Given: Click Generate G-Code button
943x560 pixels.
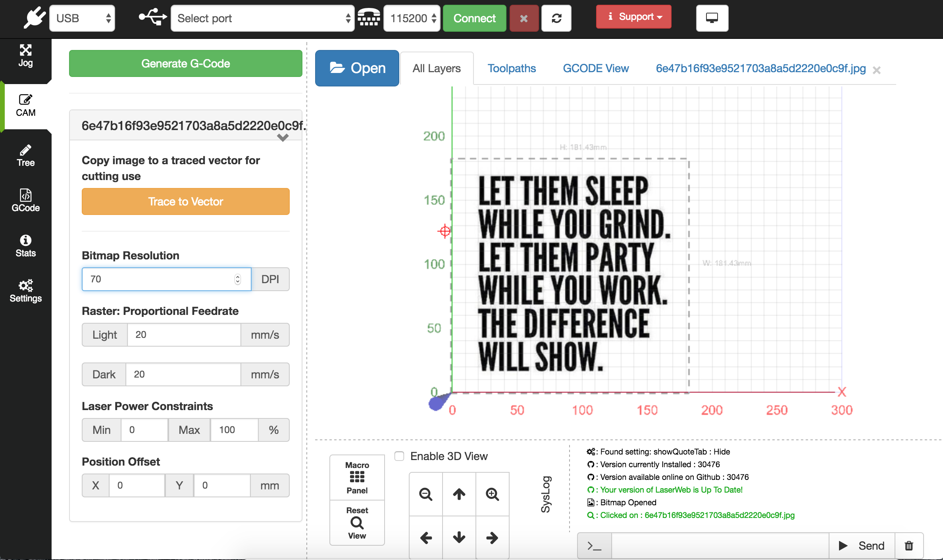Looking at the screenshot, I should pyautogui.click(x=186, y=63).
